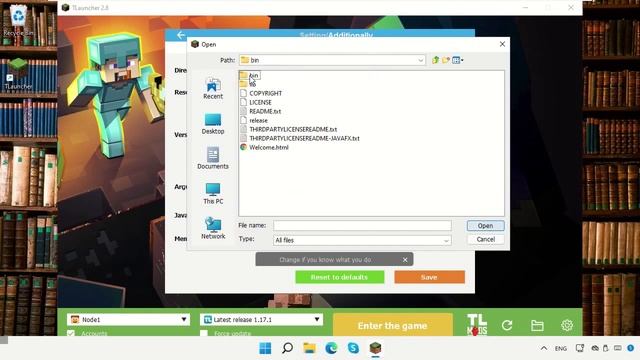Screen dimensions: 640x360
Task: Open the Node1 account dropdown
Action: (128, 320)
